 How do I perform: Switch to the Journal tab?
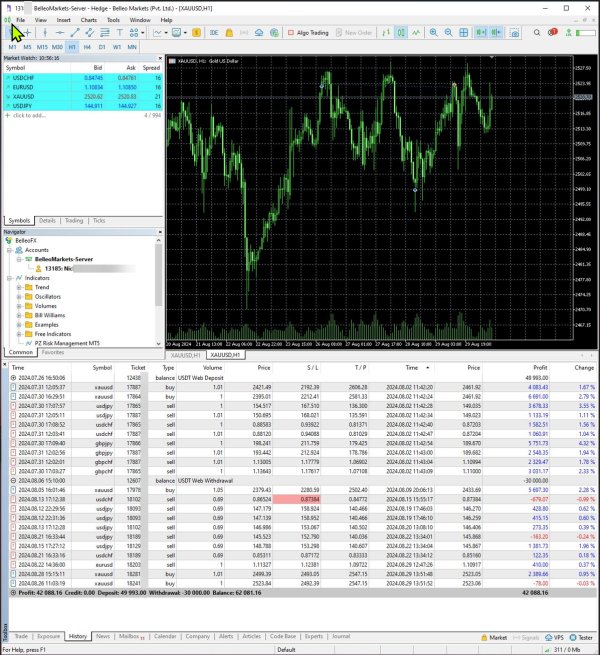coord(341,636)
